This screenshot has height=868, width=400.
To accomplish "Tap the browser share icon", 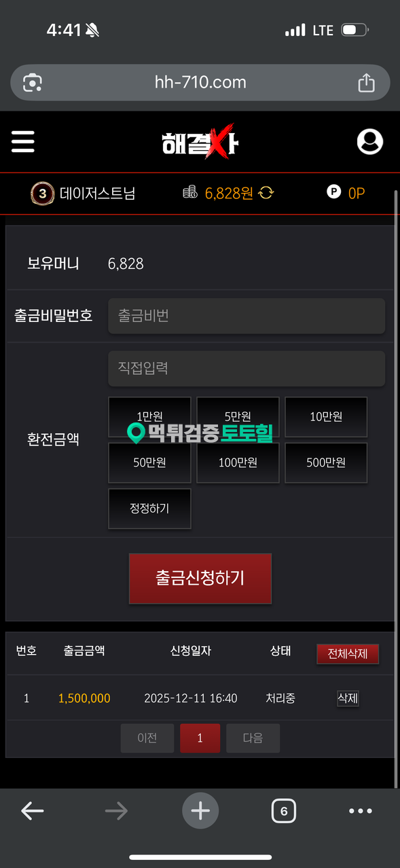I will coord(366,83).
